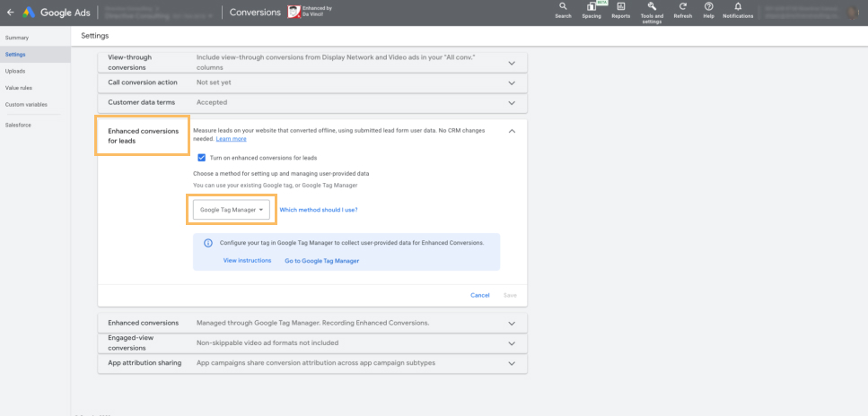Screen dimensions: 868x416
Task: Expand the Engaged-view conversions row
Action: (x=512, y=343)
